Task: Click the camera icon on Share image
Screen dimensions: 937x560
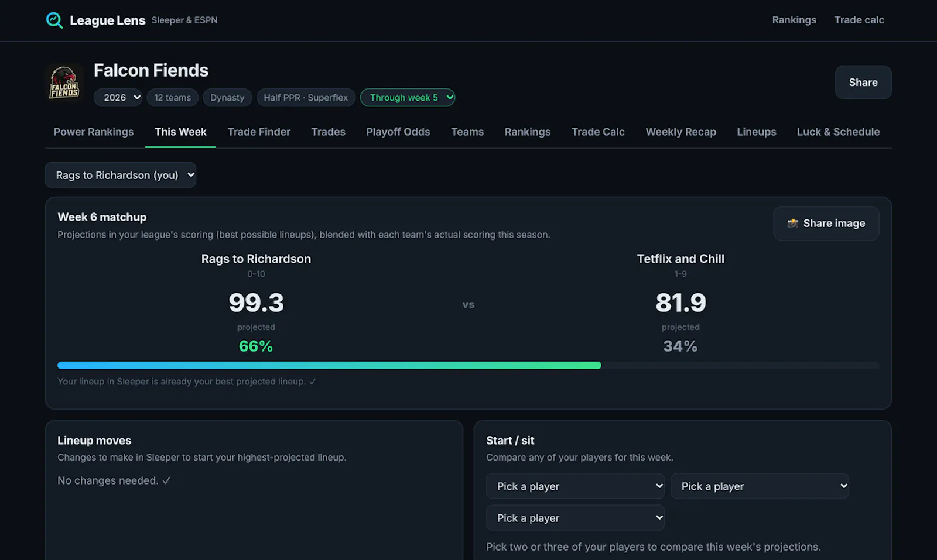Action: click(792, 223)
